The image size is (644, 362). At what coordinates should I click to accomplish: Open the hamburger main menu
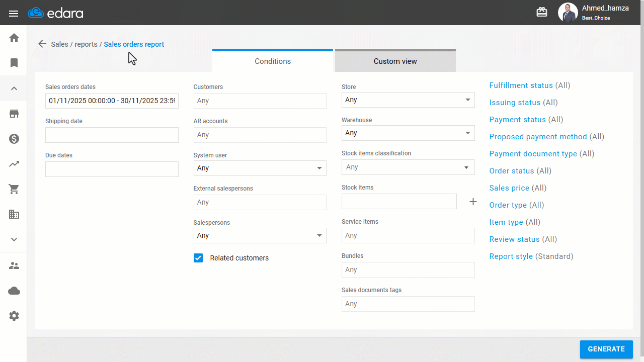[x=14, y=13]
